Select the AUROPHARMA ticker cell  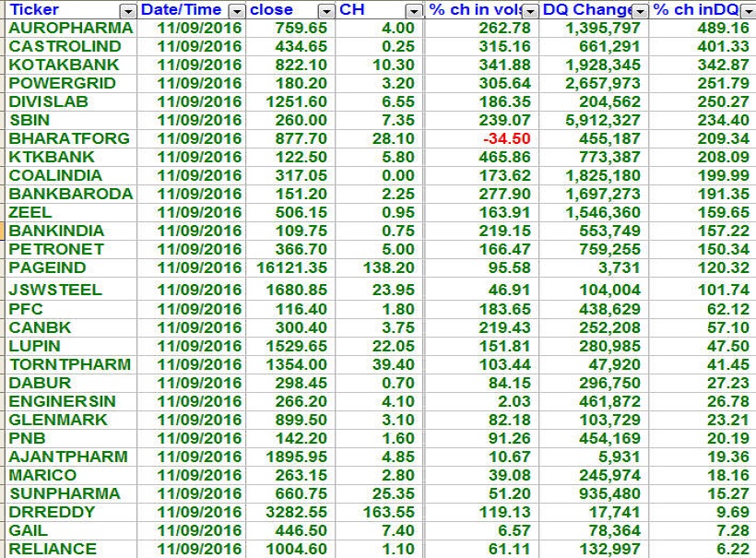[70, 28]
